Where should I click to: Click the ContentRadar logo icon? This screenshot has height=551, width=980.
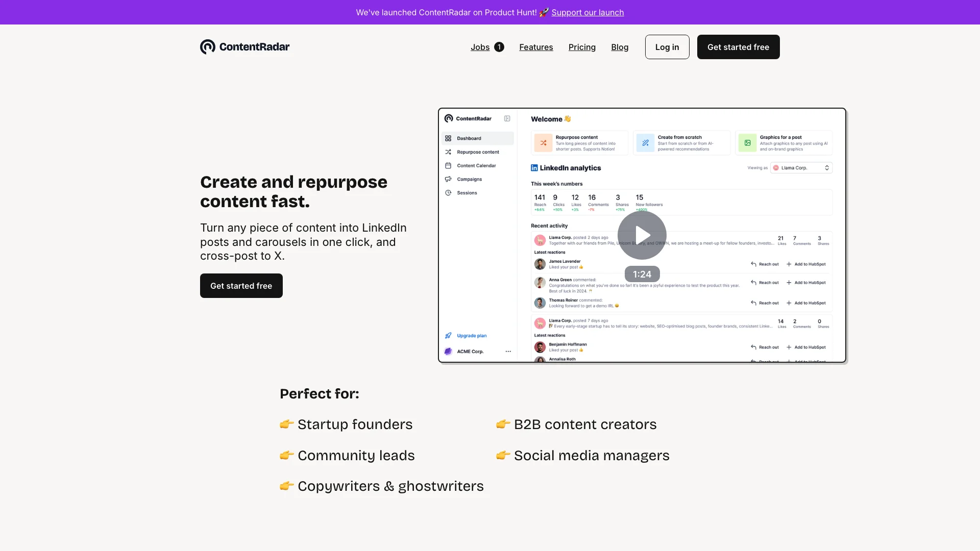click(x=207, y=46)
